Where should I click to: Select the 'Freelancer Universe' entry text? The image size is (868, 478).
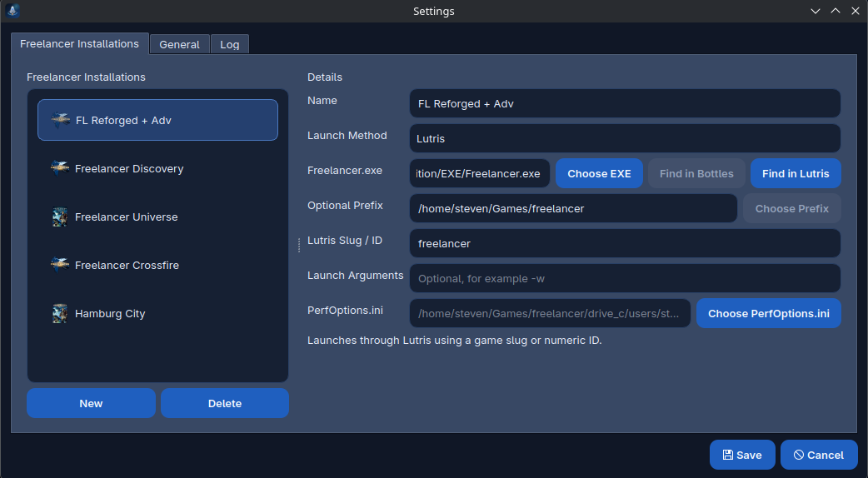127,217
